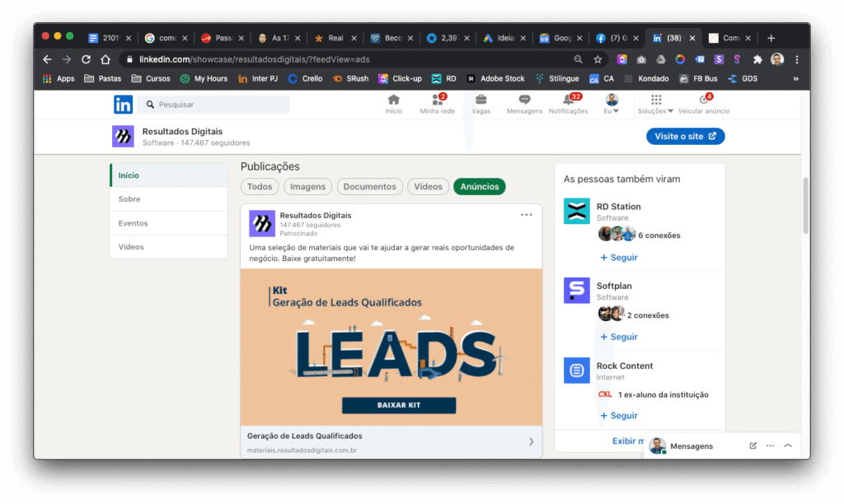844x504 pixels.
Task: Open Pastas bookmark folder
Action: pos(103,78)
